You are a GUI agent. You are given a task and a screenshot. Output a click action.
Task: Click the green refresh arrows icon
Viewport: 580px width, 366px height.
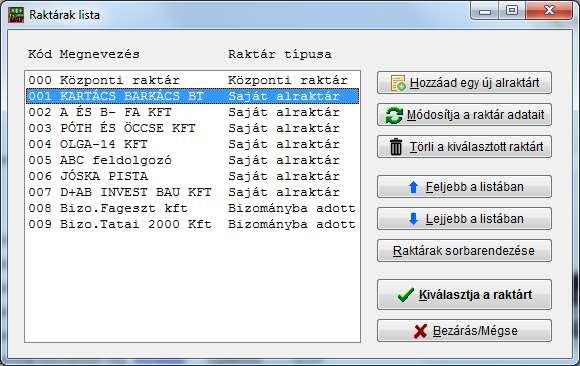(x=394, y=115)
